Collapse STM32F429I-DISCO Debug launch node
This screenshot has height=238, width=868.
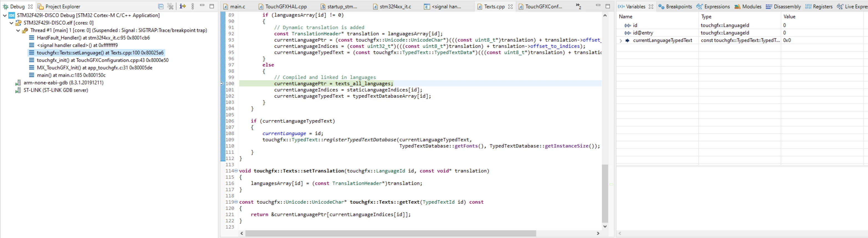[5, 16]
